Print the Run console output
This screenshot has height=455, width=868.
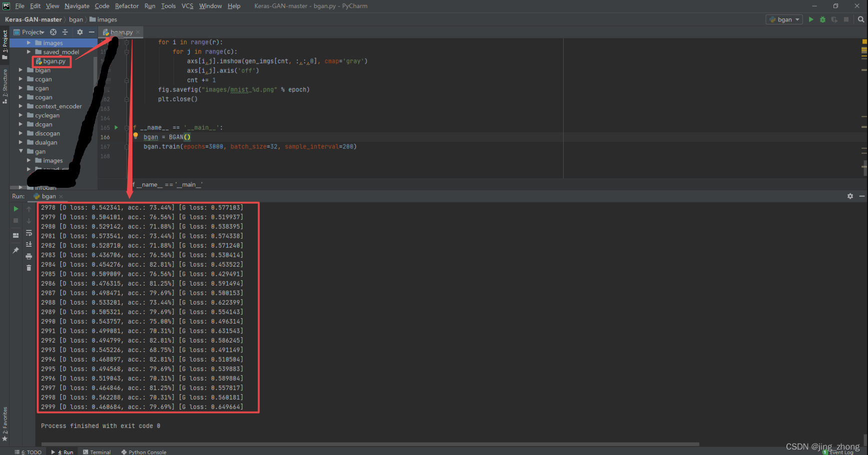29,256
